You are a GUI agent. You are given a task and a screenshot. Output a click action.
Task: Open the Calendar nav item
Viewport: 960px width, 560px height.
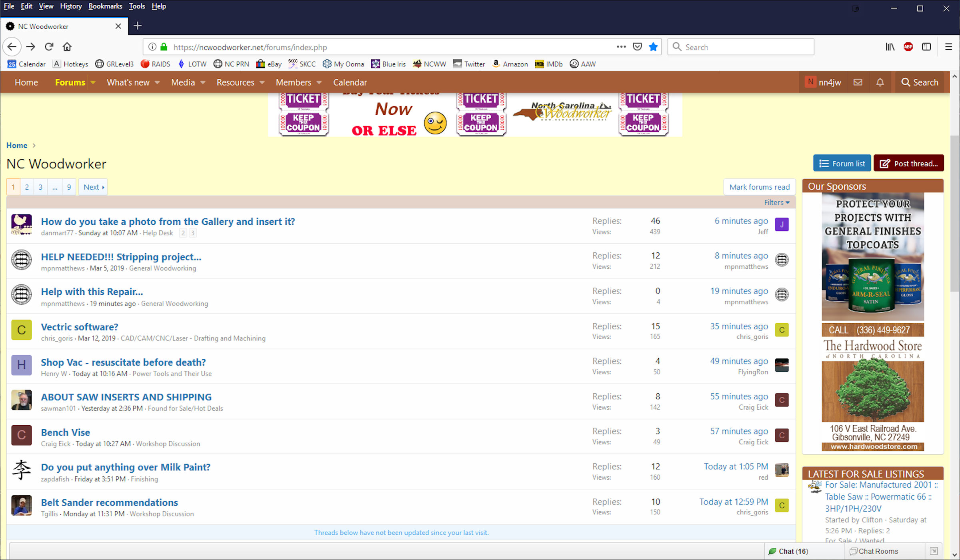(x=350, y=82)
